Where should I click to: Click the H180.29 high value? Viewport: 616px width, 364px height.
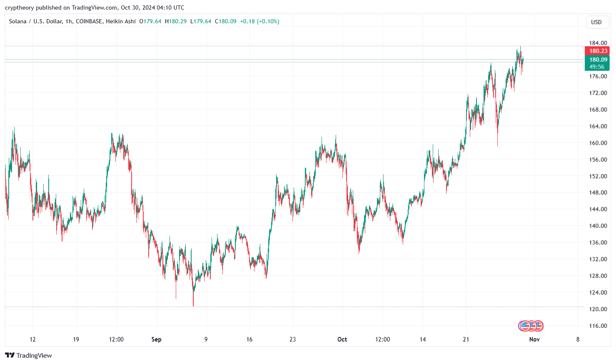point(176,21)
